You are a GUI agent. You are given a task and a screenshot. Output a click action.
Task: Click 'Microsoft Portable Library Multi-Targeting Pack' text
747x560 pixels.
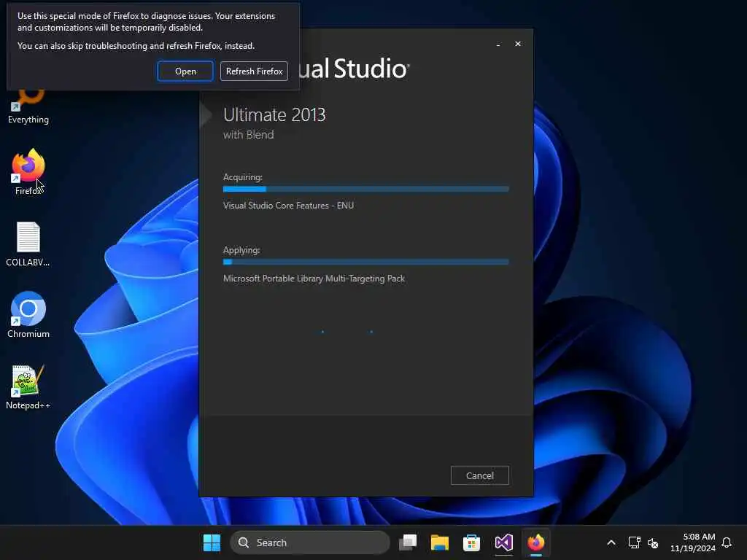314,278
